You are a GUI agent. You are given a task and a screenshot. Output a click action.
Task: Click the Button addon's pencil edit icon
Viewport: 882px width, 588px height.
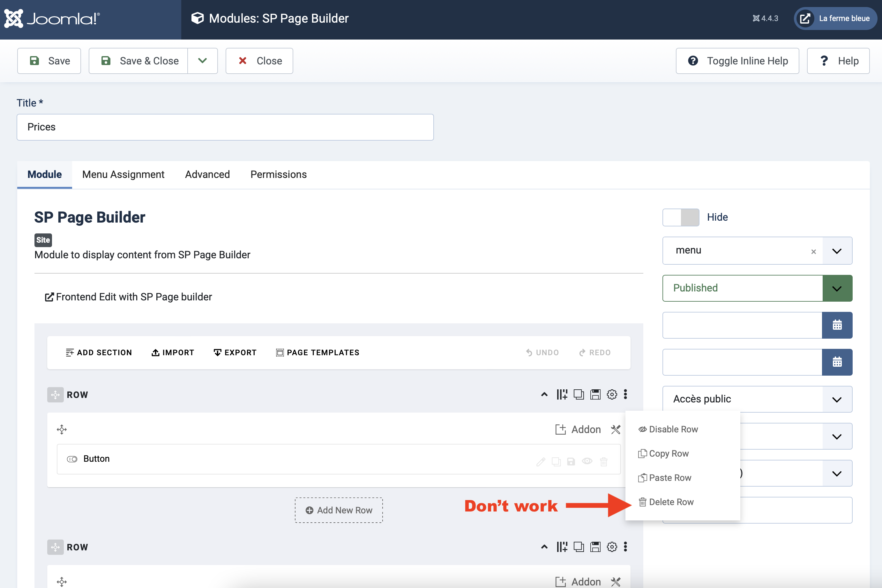(x=541, y=462)
